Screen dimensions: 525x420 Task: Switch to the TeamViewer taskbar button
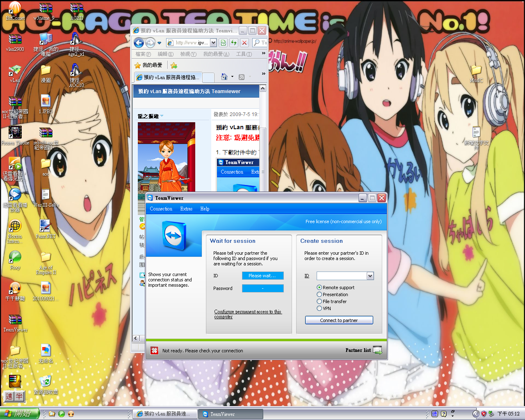point(231,414)
